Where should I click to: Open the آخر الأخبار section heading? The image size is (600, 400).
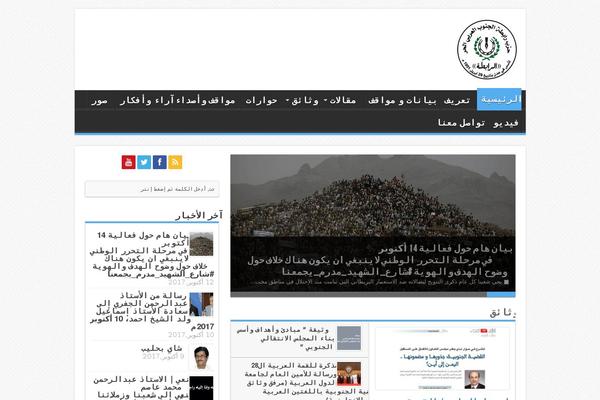(199, 216)
